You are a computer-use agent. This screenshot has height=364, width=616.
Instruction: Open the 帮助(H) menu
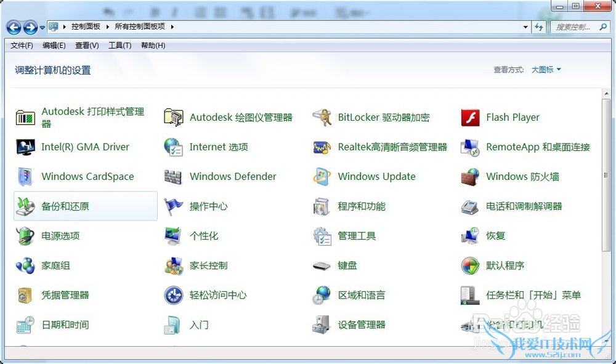coord(153,46)
